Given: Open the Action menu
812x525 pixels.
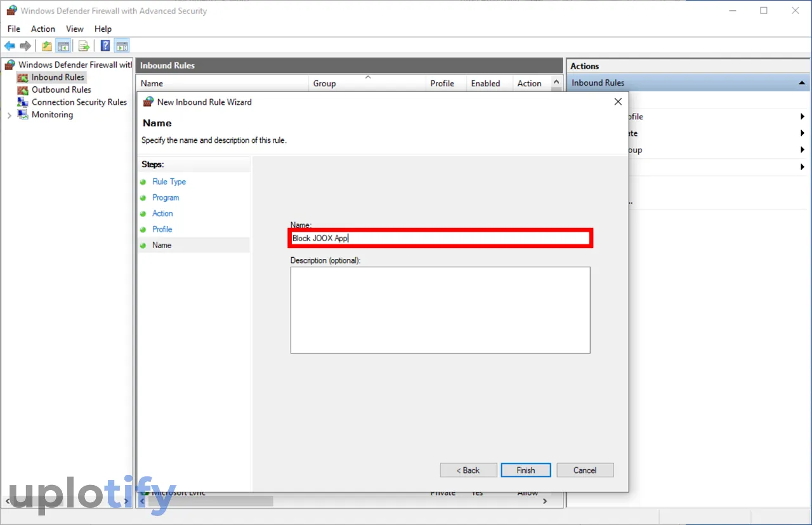Looking at the screenshot, I should click(x=43, y=29).
